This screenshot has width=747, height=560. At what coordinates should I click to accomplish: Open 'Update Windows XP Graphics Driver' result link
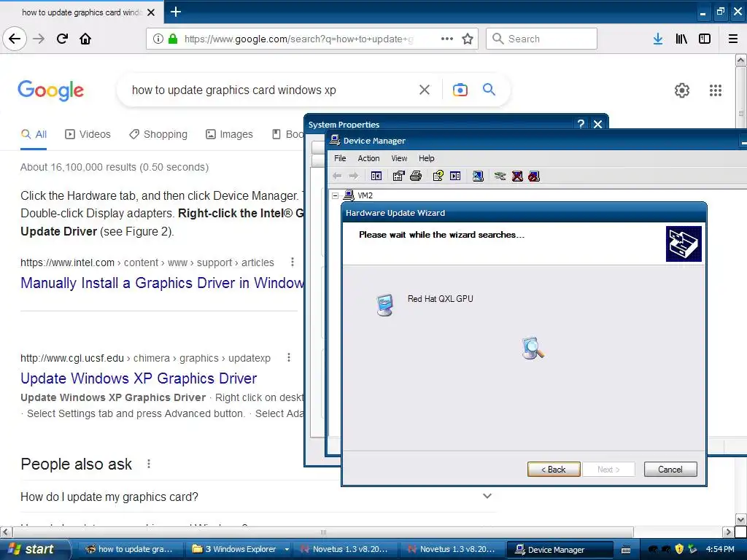click(139, 378)
